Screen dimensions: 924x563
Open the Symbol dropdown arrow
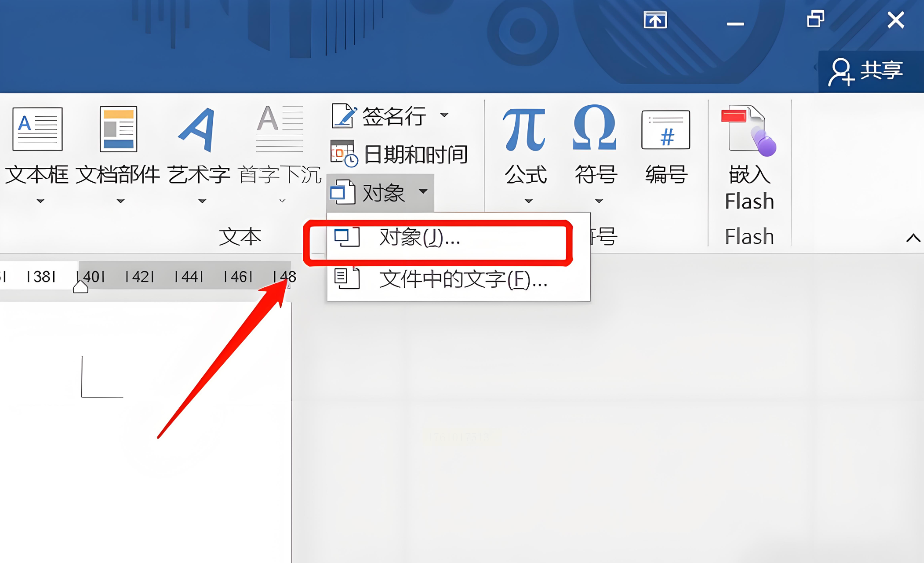[599, 201]
